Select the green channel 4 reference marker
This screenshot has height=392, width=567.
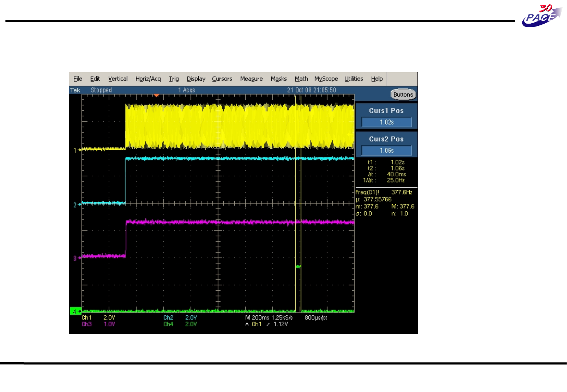(75, 311)
